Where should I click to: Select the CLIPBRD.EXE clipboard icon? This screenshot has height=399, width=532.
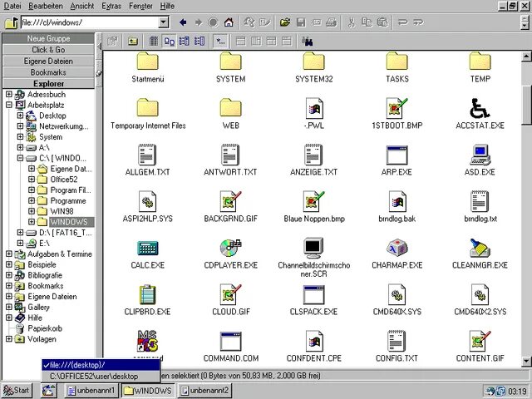(148, 294)
